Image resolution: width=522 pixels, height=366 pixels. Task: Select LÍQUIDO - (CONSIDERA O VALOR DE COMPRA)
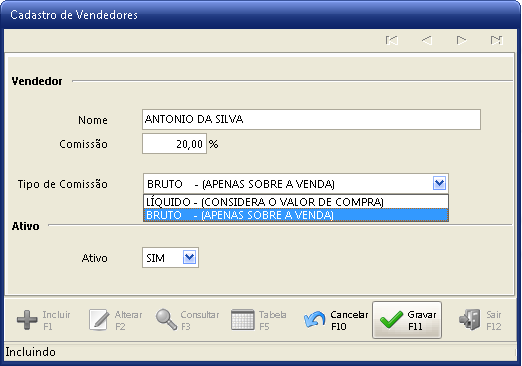pyautogui.click(x=296, y=202)
